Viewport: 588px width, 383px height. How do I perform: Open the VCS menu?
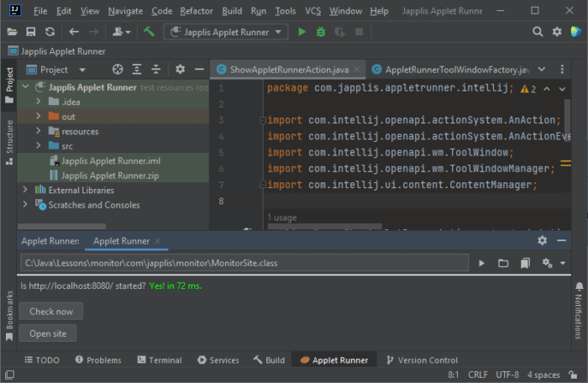click(312, 11)
